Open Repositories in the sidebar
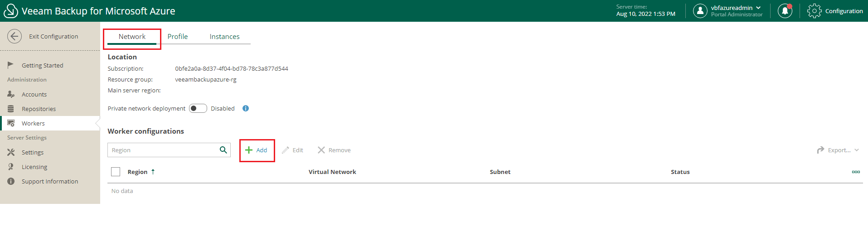 click(39, 109)
